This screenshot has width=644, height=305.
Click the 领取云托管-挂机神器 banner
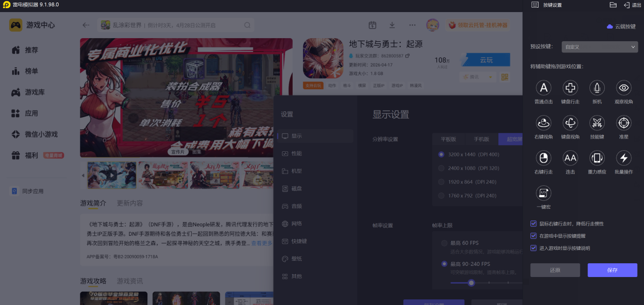click(478, 25)
